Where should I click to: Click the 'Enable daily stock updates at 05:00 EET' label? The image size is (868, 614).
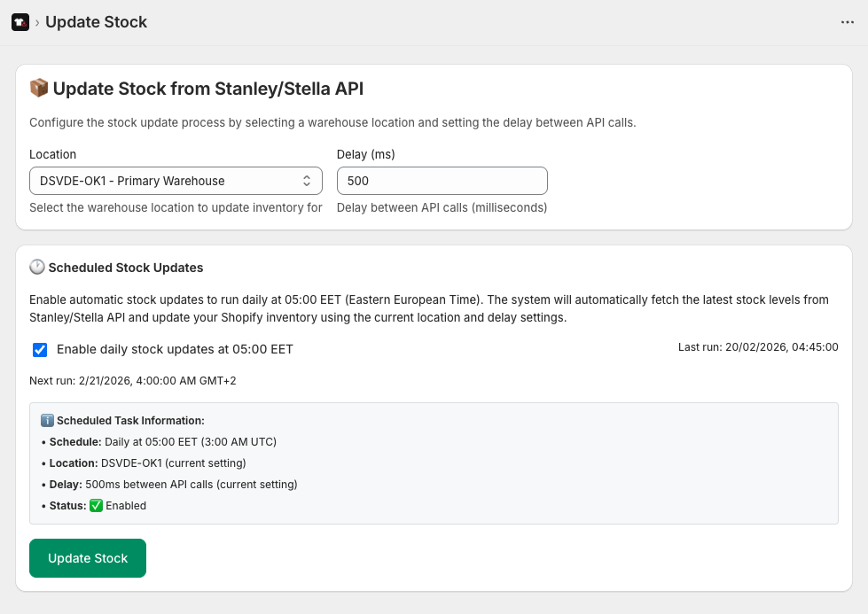[x=175, y=349]
